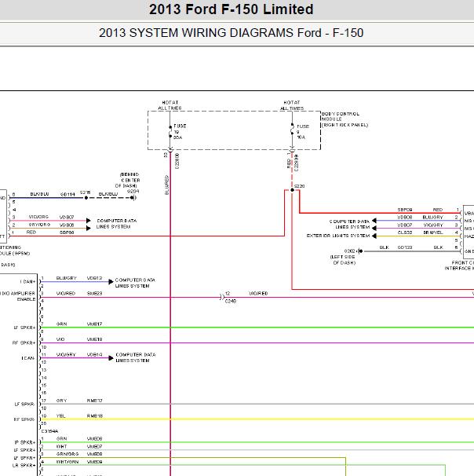Click the "BRN/YEL" wire color label
Viewport: 474px width, 476px height.
[x=433, y=233]
